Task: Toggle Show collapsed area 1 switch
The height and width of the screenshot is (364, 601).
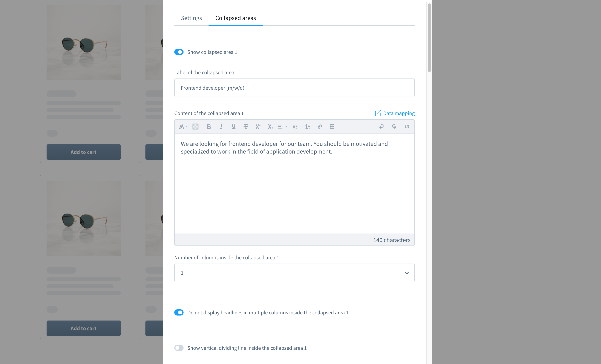Action: tap(179, 52)
